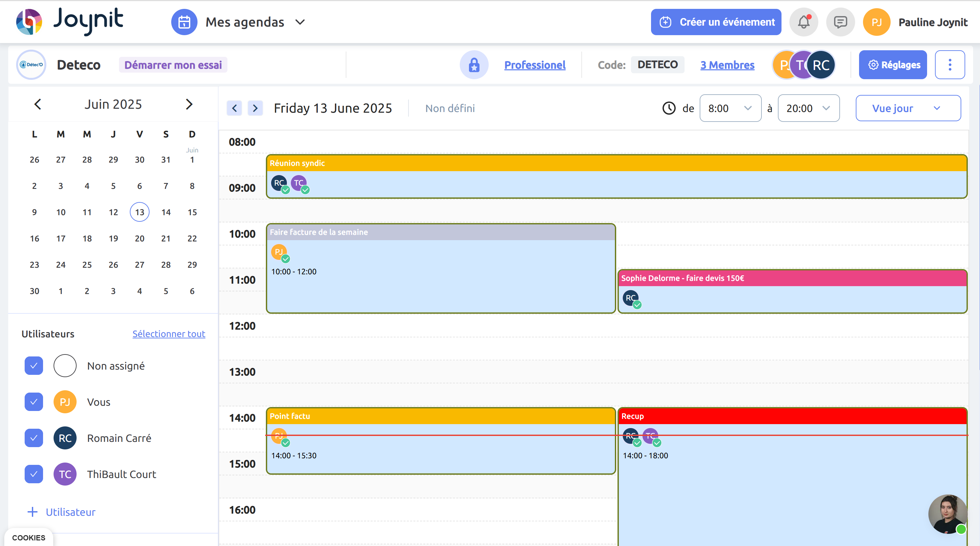Go to next day in agenda
This screenshot has height=546, width=980.
255,108
